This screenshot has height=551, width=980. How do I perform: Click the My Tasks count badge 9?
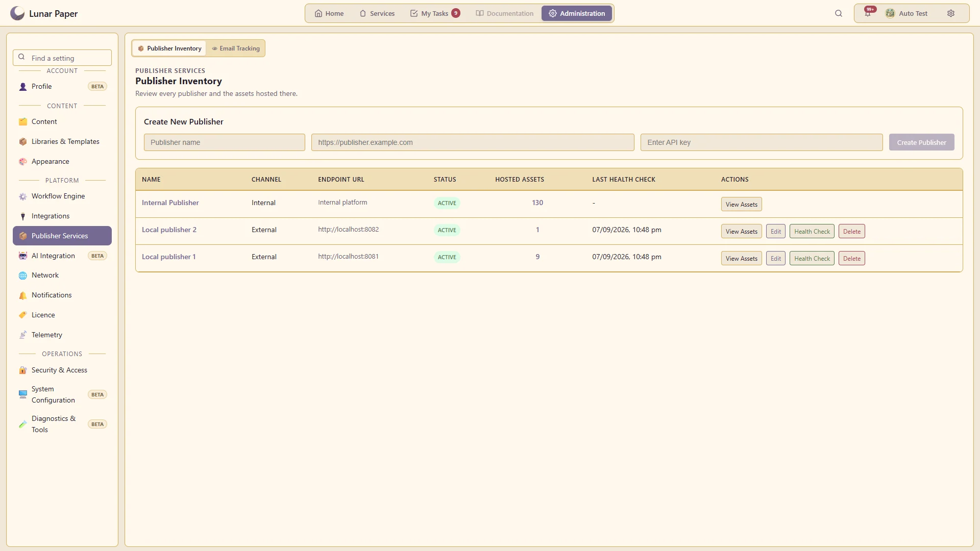point(455,13)
